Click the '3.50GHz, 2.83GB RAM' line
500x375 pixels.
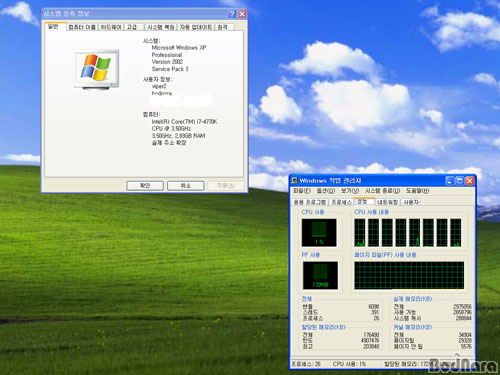[178, 136]
